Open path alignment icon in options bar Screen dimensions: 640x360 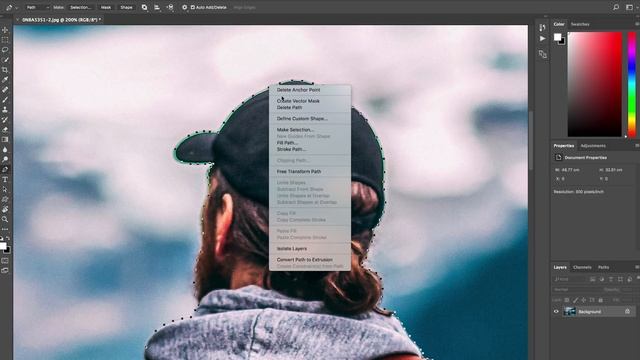point(157,7)
